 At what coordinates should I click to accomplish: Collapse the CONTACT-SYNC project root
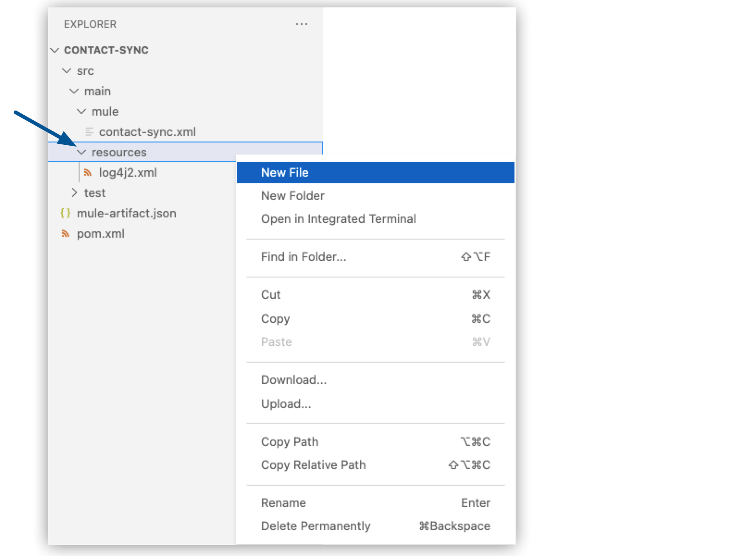[x=54, y=50]
